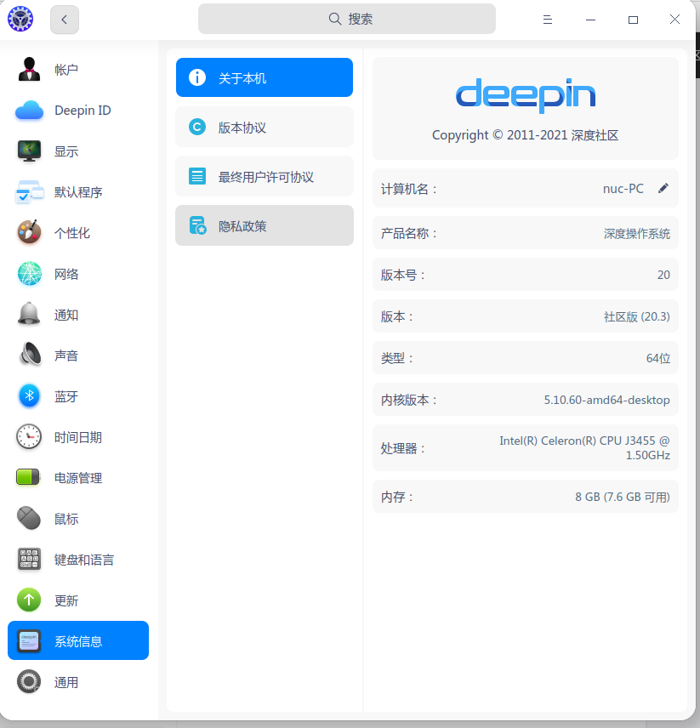
Task: Open Bluetooth settings
Action: 65,395
